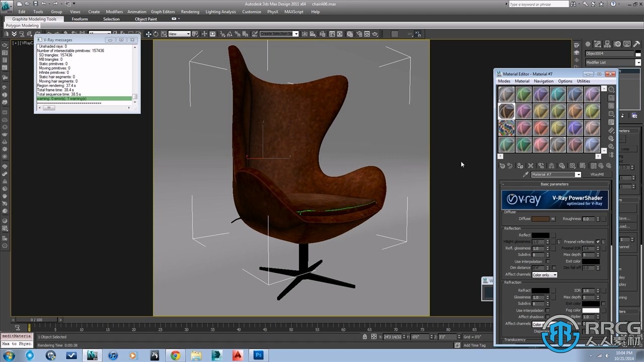
Task: Click Sample UV Tiling icon
Action: point(611,114)
